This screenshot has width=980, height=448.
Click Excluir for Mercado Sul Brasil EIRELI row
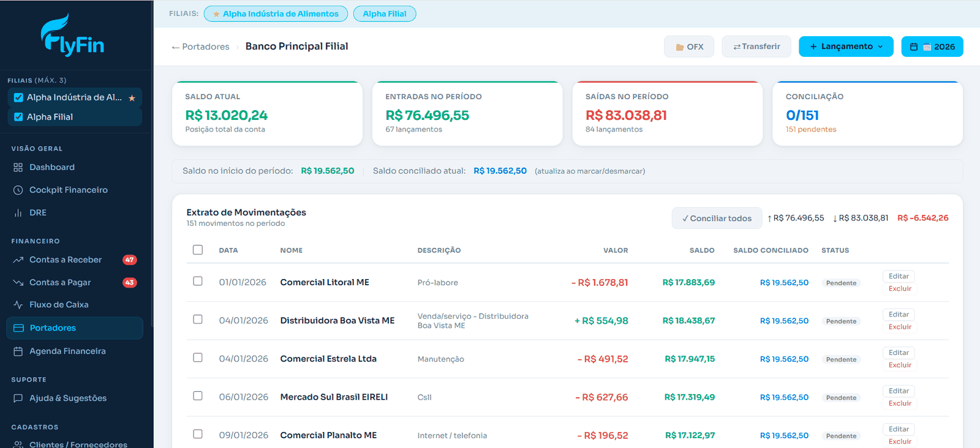point(900,403)
